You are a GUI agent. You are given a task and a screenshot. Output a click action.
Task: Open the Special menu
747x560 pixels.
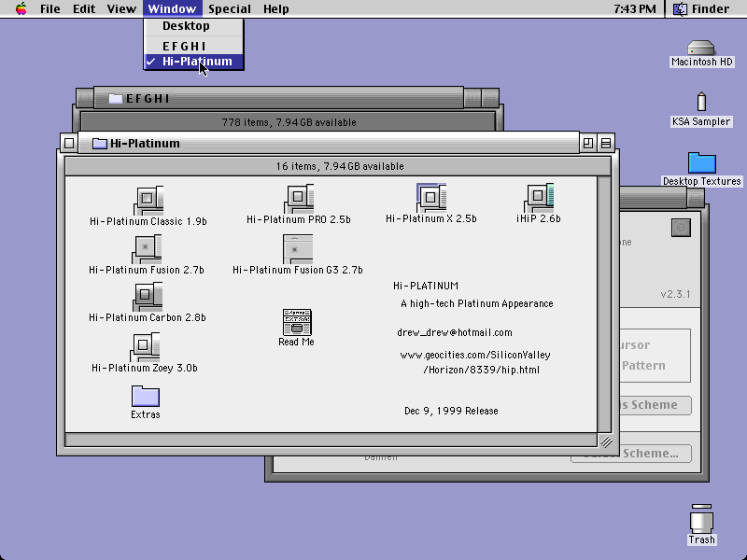point(230,8)
